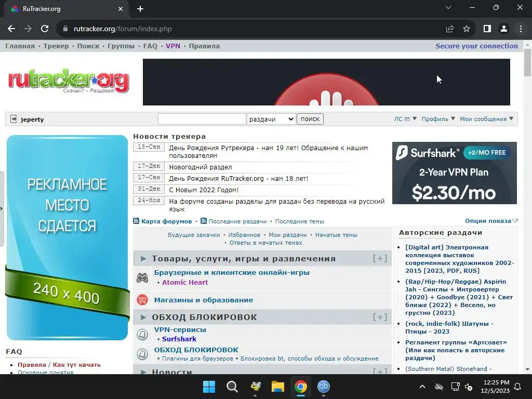Viewport: 532px width, 399px height.
Task: Close the RuTracker.org tab
Action: click(x=121, y=9)
